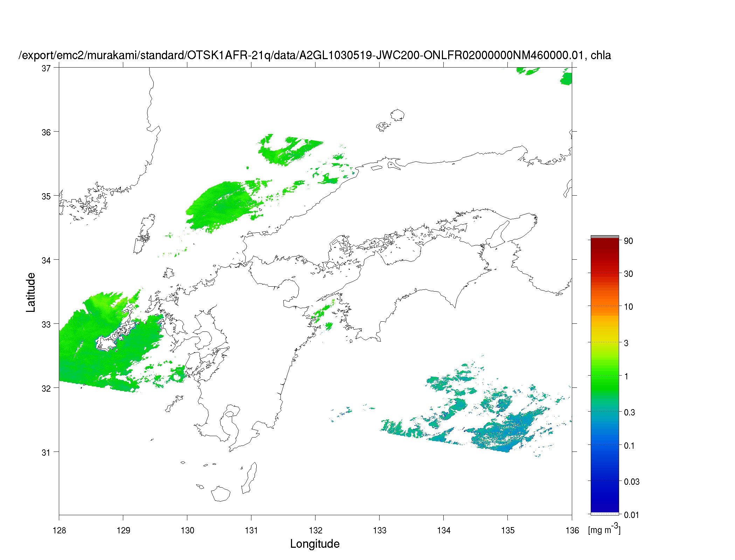
Task: Click longitude tick label 133
Action: click(380, 530)
